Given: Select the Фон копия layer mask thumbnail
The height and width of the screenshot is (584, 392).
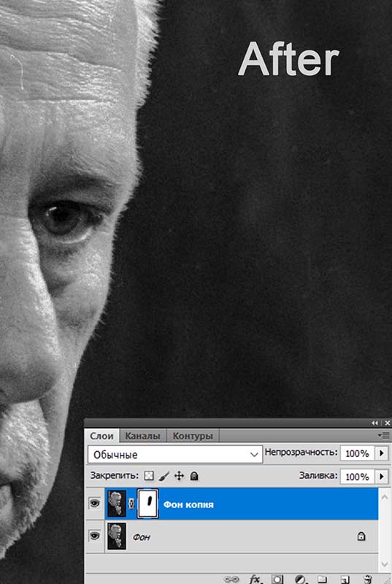Looking at the screenshot, I should 147,504.
